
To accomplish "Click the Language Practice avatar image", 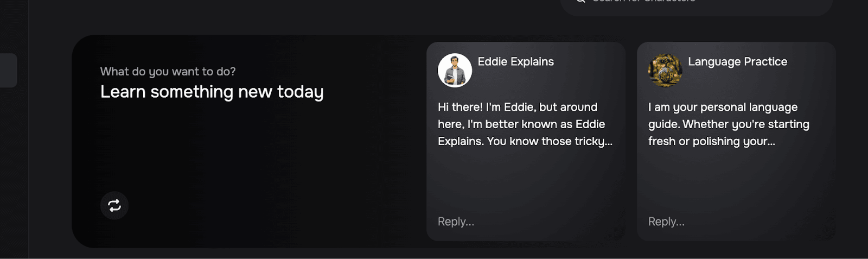I will pyautogui.click(x=665, y=70).
